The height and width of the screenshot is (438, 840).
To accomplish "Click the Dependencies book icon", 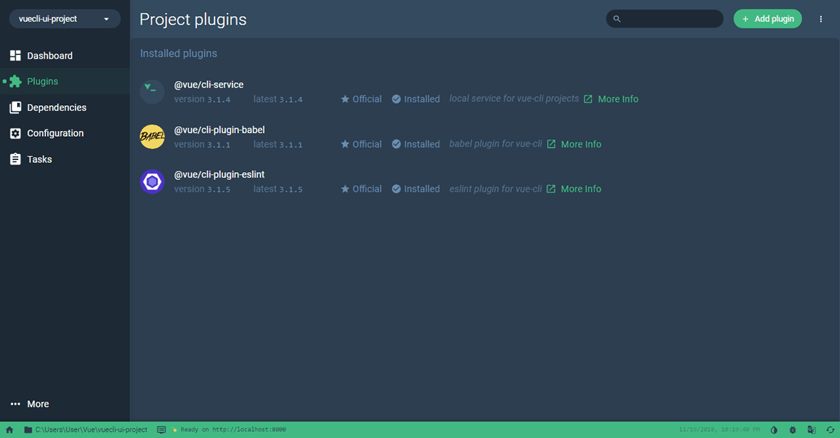I will [16, 108].
